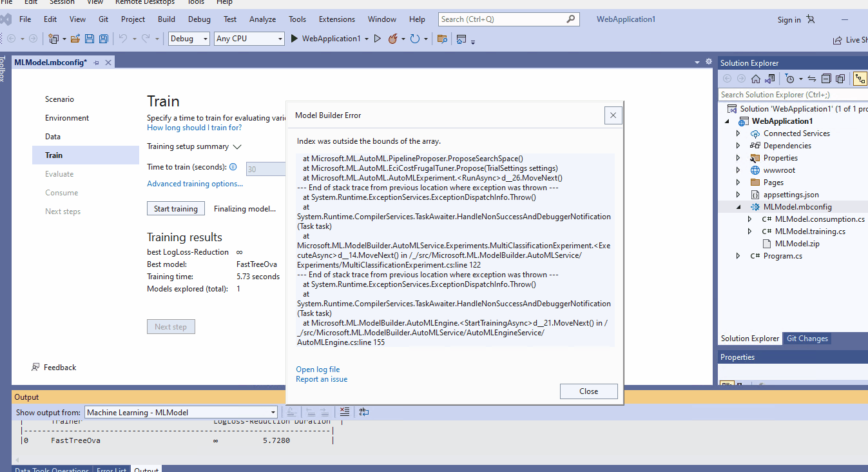Click the window layout toolbar icon

461,39
